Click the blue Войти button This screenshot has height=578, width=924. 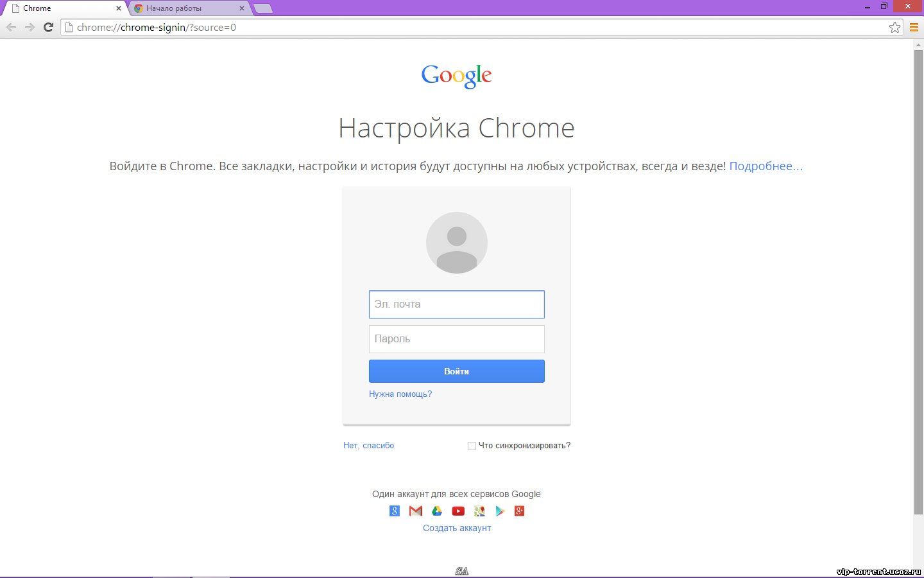pyautogui.click(x=457, y=371)
